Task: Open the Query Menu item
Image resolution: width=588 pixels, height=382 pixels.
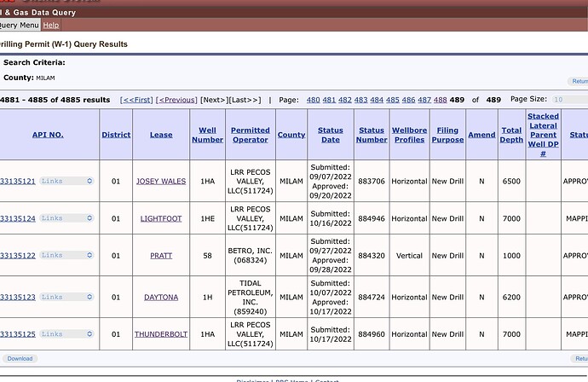Action: (x=19, y=25)
